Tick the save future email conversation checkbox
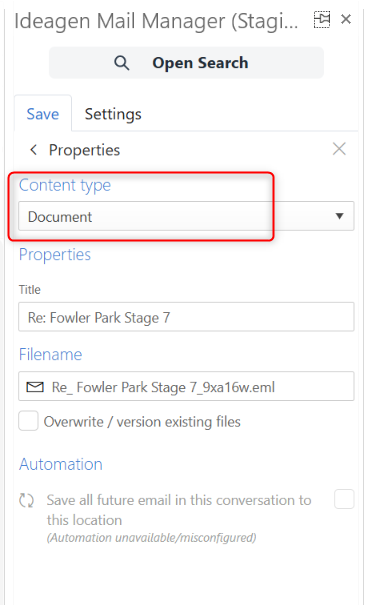This screenshot has height=605, width=366. (x=344, y=499)
